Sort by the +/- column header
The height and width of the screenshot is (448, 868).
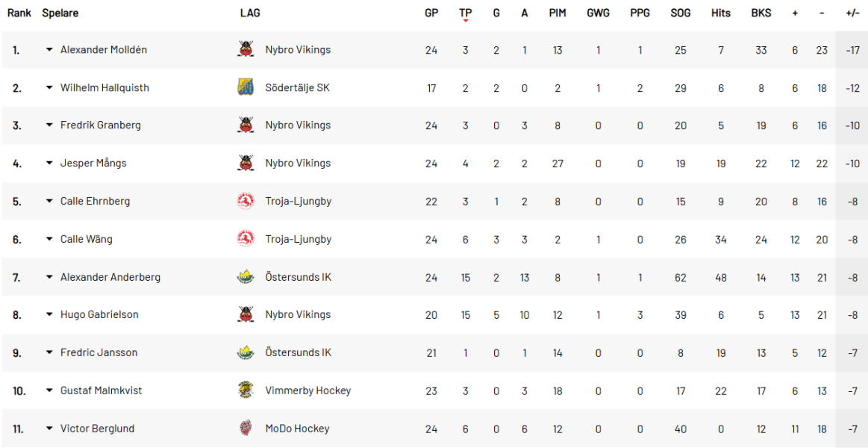[852, 13]
